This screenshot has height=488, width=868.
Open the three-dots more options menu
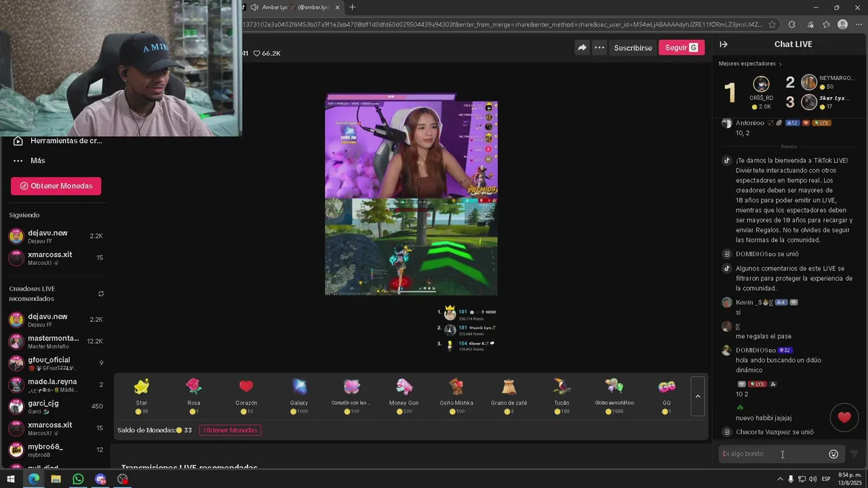pyautogui.click(x=599, y=47)
